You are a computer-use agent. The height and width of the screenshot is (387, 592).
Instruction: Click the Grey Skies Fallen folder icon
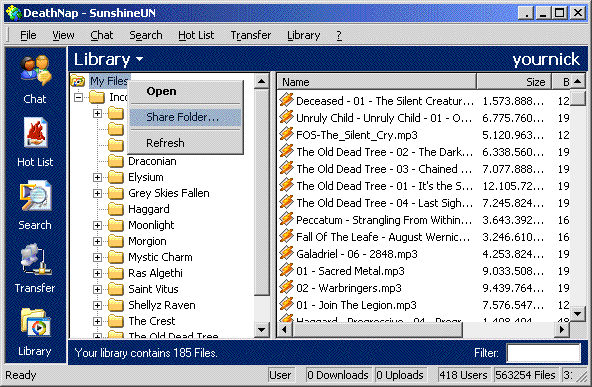[116, 193]
